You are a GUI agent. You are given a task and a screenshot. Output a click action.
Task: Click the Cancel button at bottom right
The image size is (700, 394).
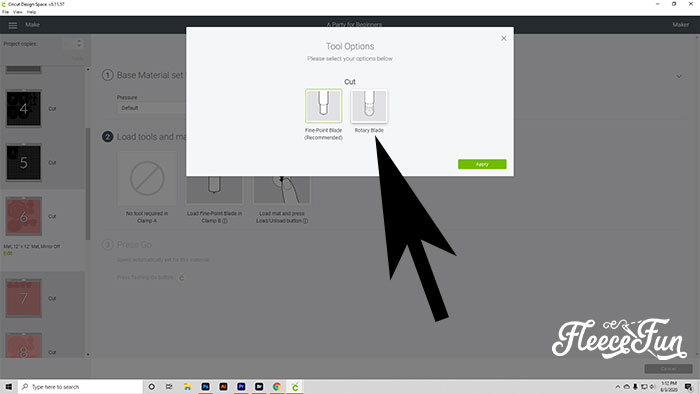[668, 369]
